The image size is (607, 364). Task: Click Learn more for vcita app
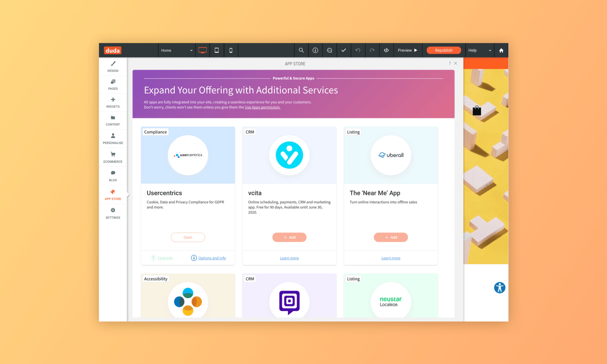(289, 258)
